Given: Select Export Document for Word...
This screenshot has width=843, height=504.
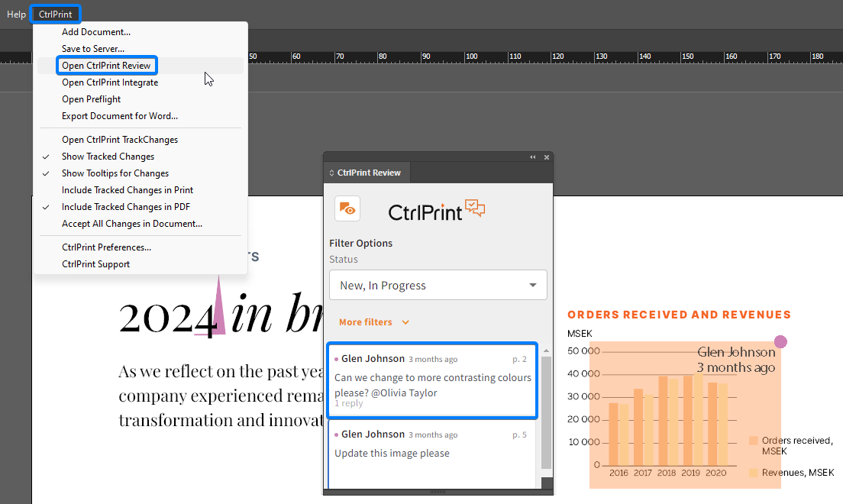Looking at the screenshot, I should click(140, 115).
